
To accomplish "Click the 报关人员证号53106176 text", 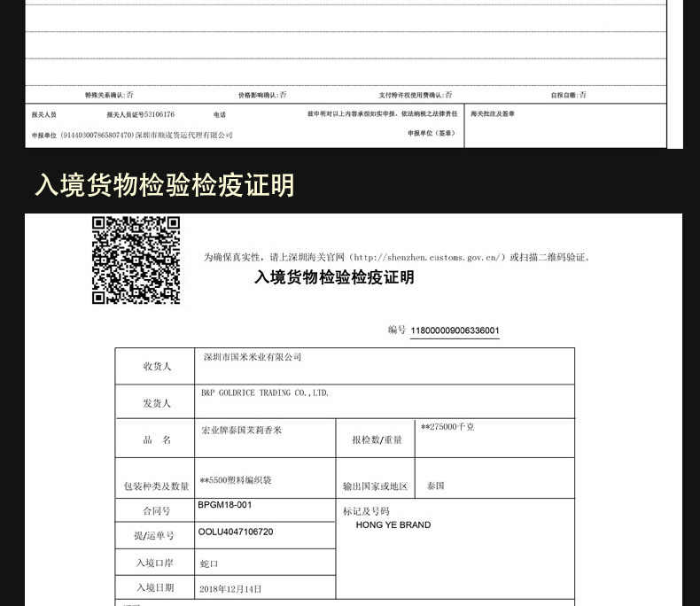I will (x=141, y=114).
